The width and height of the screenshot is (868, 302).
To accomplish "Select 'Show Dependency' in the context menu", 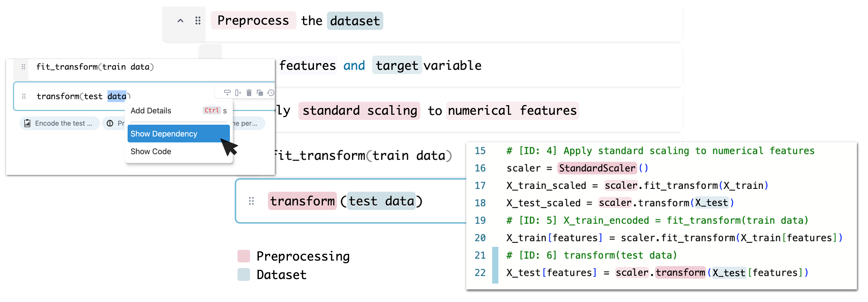I will [164, 134].
